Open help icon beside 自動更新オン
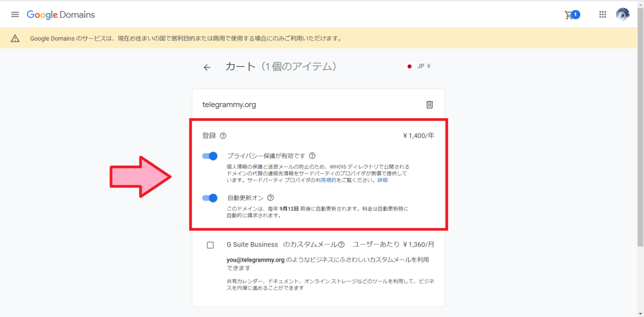Image resolution: width=644 pixels, height=317 pixels. [x=270, y=198]
